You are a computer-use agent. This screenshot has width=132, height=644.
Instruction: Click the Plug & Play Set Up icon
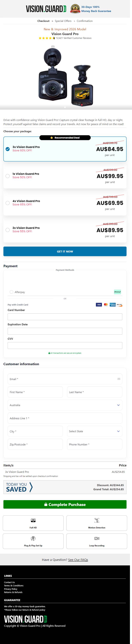click(33, 538)
